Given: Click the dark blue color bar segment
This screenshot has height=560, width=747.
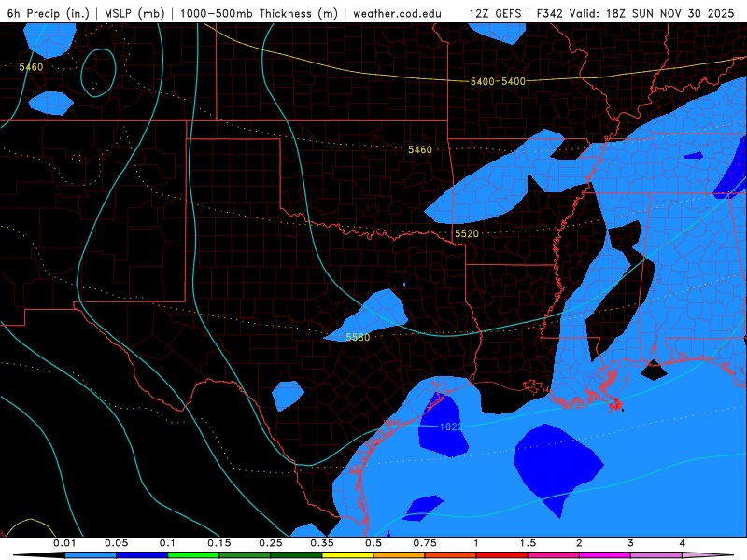Looking at the screenshot, I should coord(142,555).
